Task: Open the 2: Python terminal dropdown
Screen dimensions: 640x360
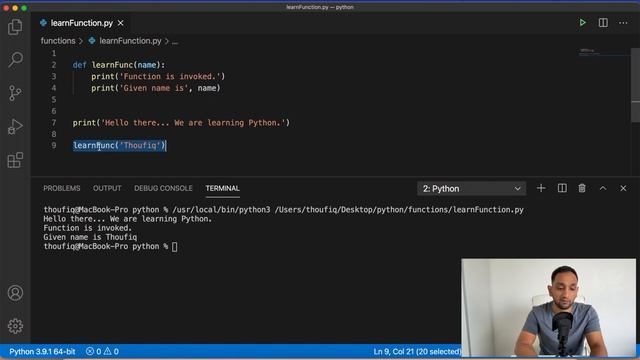Action: (471, 189)
